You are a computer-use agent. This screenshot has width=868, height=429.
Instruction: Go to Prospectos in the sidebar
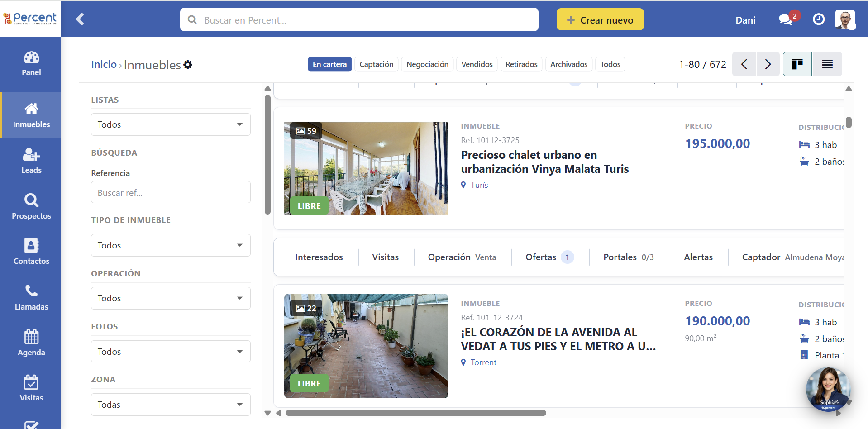31,206
